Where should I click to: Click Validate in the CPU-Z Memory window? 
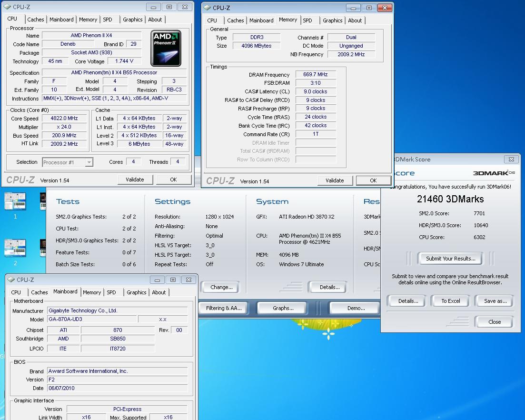point(335,180)
